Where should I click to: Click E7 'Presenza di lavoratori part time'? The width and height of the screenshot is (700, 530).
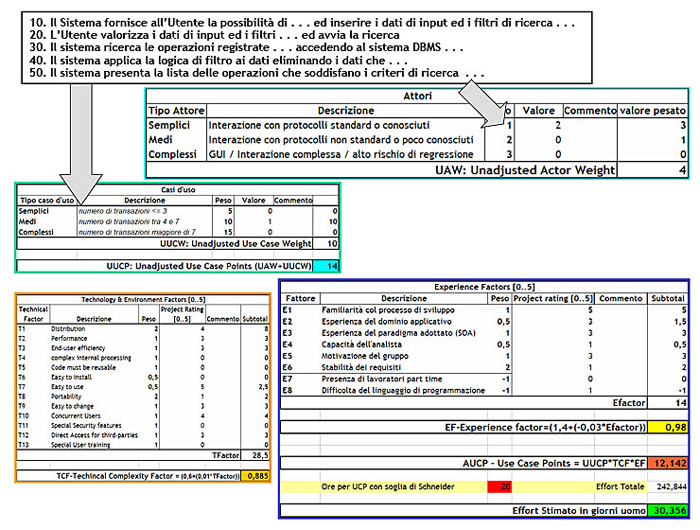(x=382, y=379)
